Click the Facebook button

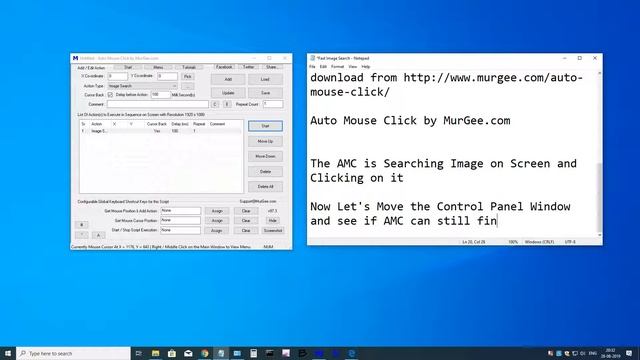pos(224,67)
